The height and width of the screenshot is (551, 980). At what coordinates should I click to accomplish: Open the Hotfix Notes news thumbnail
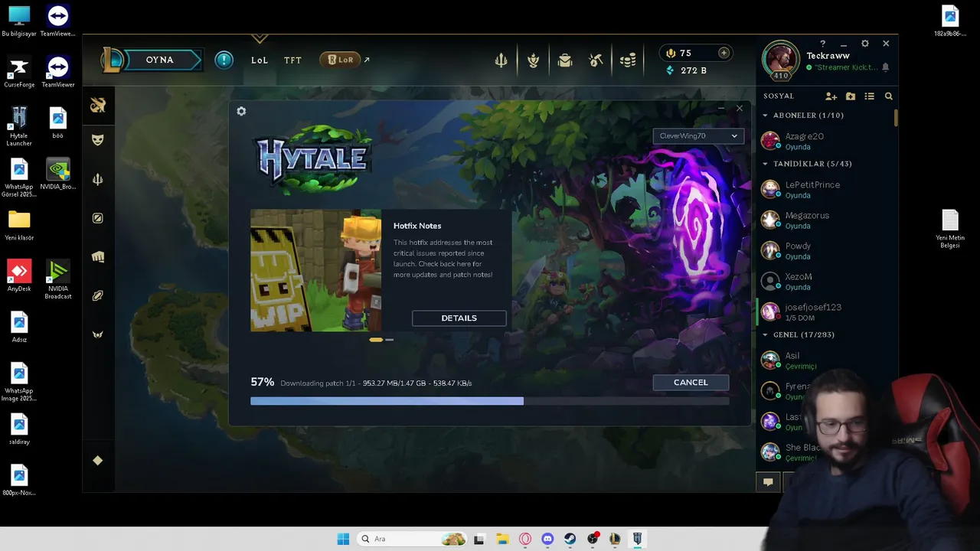(315, 270)
